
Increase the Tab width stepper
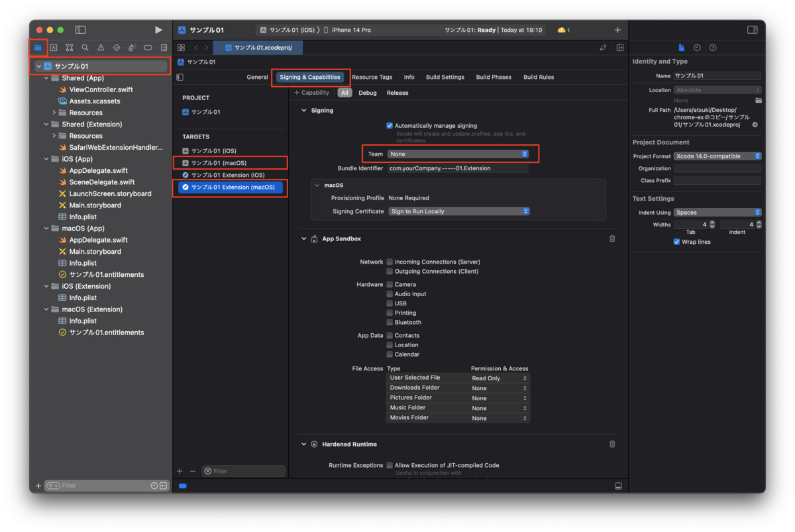(712, 223)
